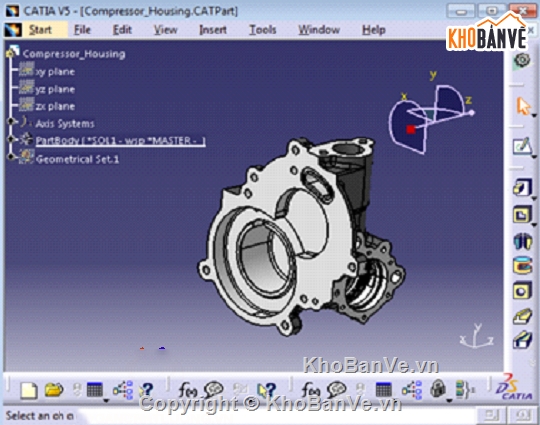Select the Slot tool
The width and height of the screenshot is (540, 425).
point(522,339)
